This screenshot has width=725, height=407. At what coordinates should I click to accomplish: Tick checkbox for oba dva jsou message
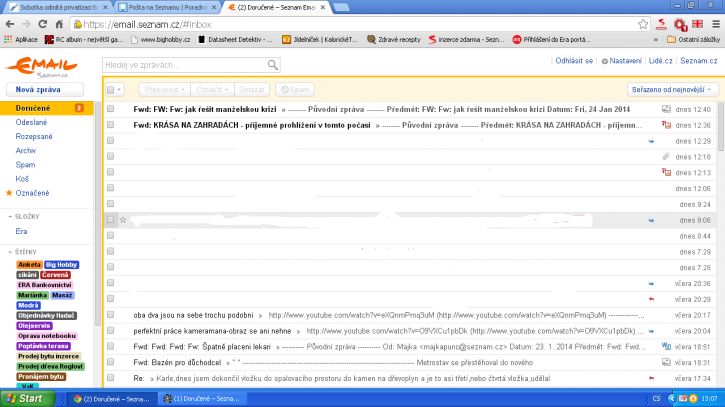[111, 314]
